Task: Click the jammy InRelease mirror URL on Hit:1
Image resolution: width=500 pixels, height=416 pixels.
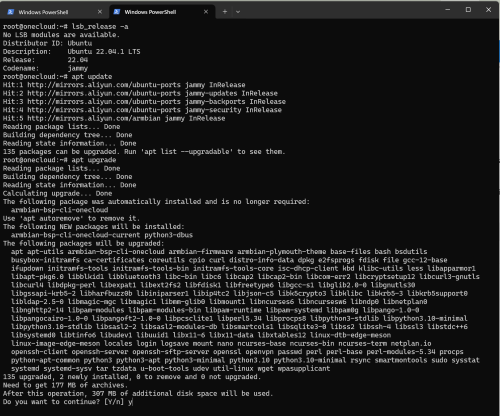Action: point(104,85)
